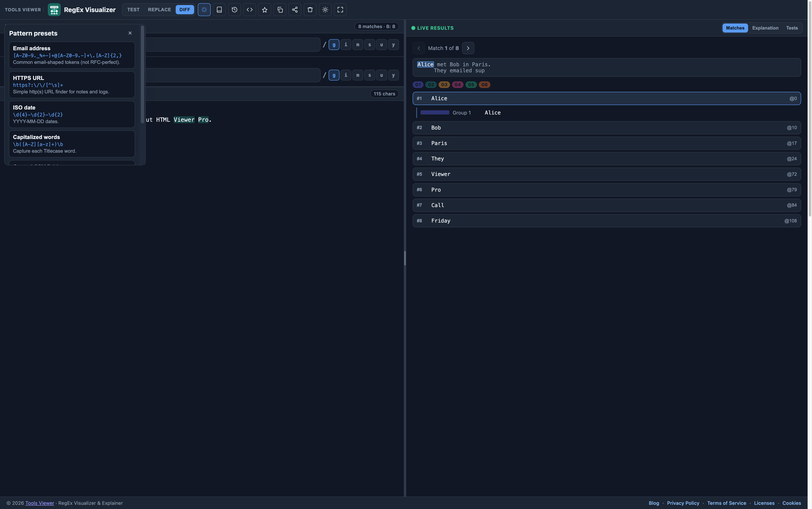Apply the HTTPS URL preset

click(72, 85)
